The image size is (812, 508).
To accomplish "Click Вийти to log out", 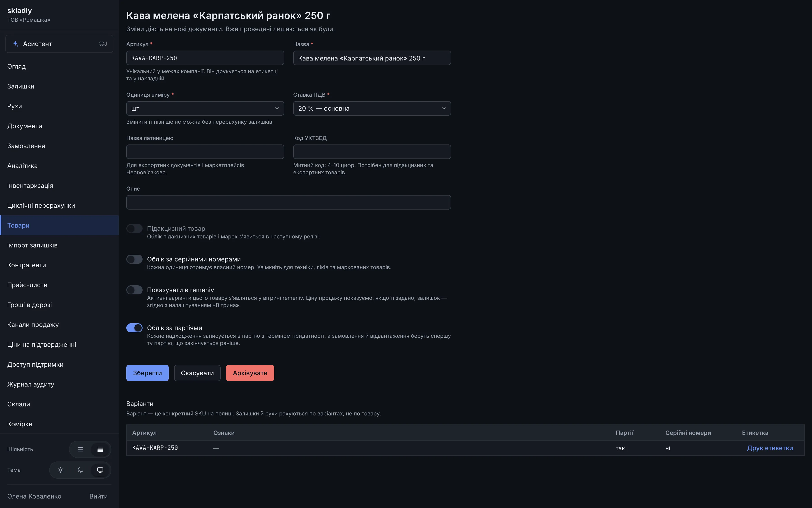I will pyautogui.click(x=99, y=496).
